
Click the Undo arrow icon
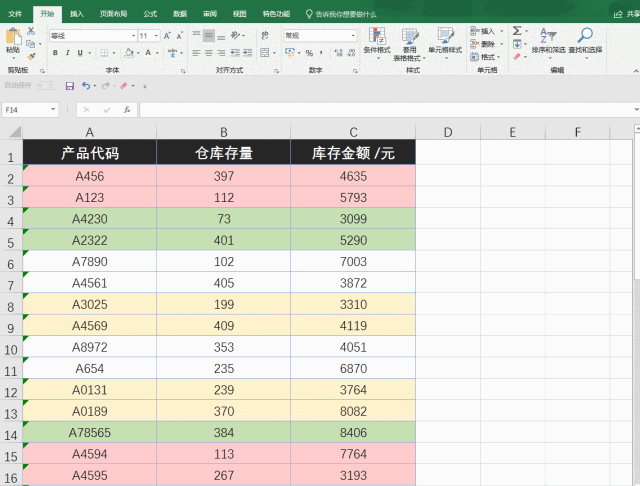[x=86, y=86]
